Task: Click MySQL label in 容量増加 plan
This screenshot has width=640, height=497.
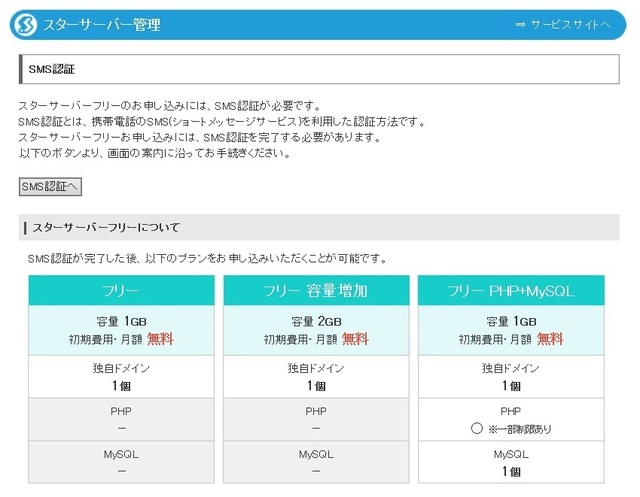Action: [x=316, y=454]
